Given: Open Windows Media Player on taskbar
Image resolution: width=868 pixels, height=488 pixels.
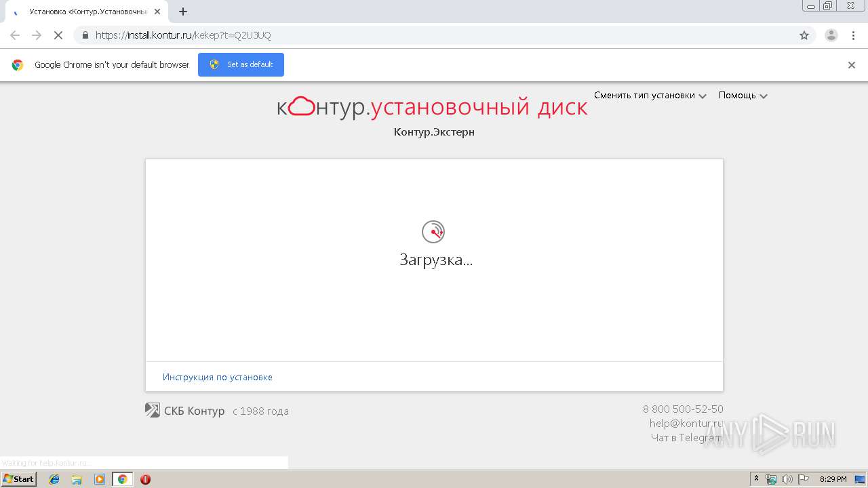Looking at the screenshot, I should (x=100, y=479).
